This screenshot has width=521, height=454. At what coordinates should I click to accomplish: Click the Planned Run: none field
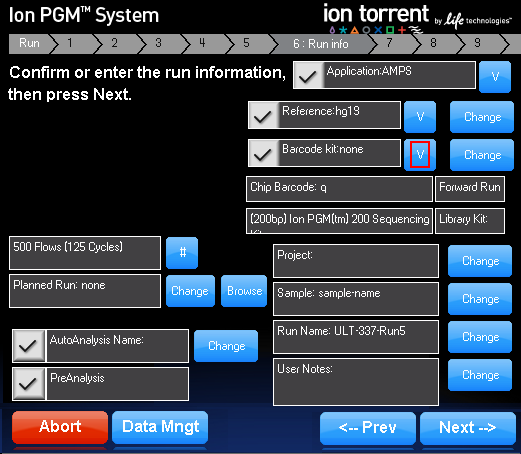(x=85, y=291)
